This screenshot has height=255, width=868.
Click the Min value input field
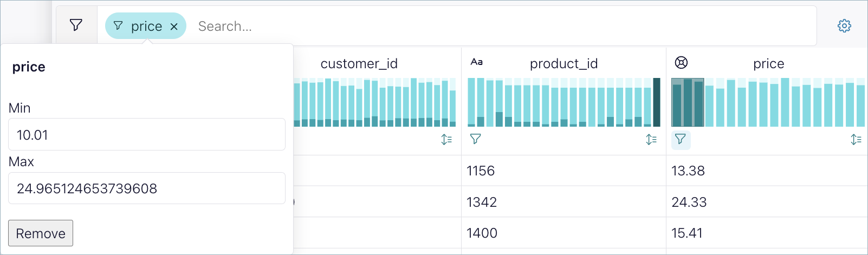click(x=146, y=135)
